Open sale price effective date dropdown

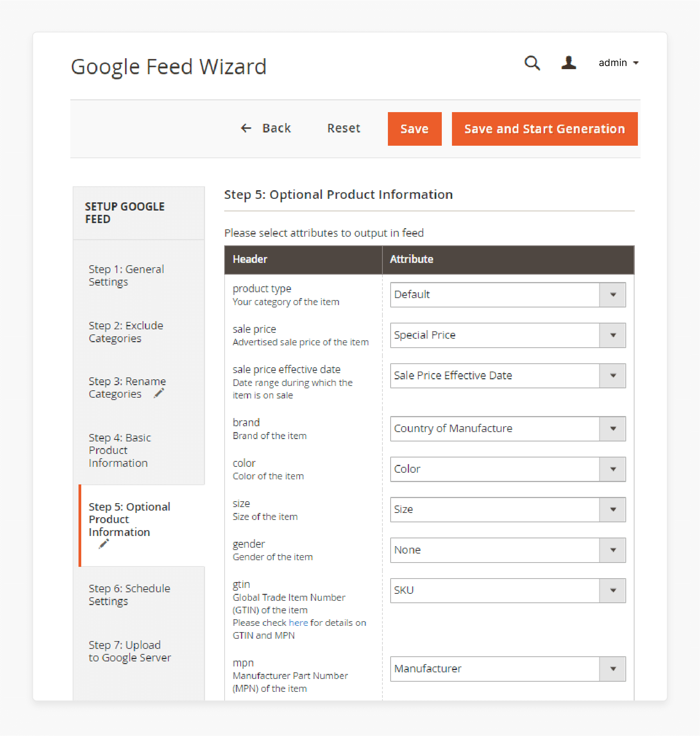[x=508, y=375]
